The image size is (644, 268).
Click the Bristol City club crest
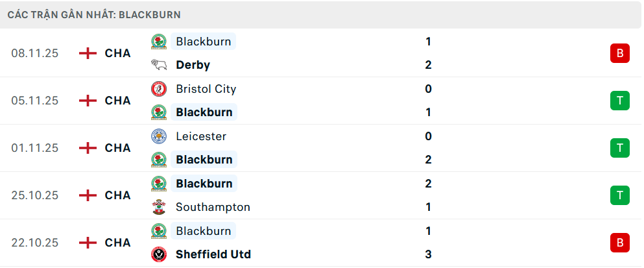[x=158, y=89]
